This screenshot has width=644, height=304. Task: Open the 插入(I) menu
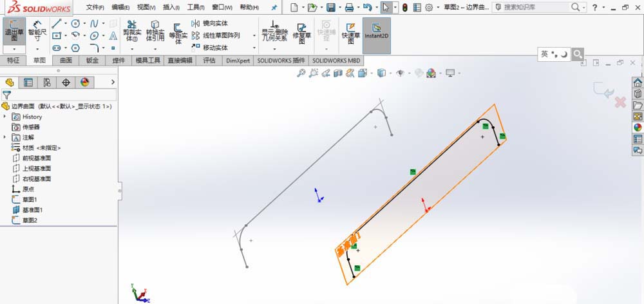(171, 7)
